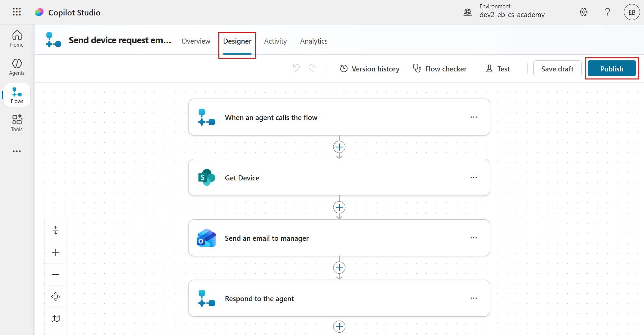Insert step after trigger using plus button
Screen dimensions: 644x335
[339, 147]
